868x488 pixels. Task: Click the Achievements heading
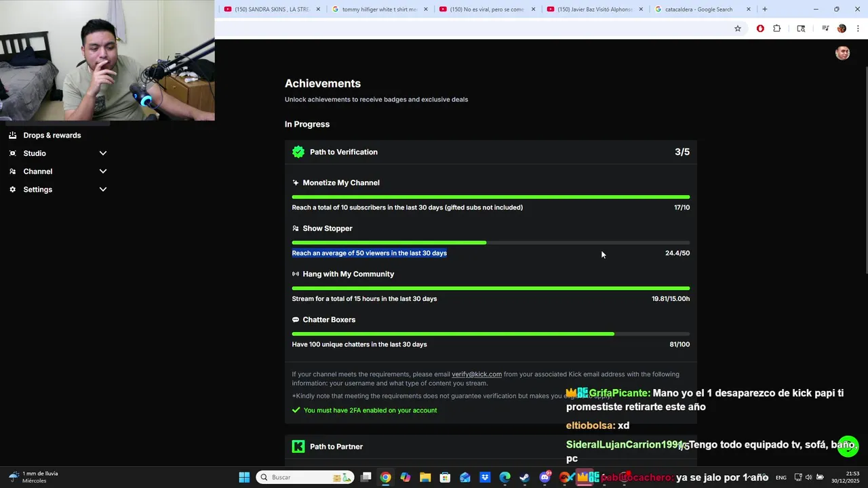[323, 83]
